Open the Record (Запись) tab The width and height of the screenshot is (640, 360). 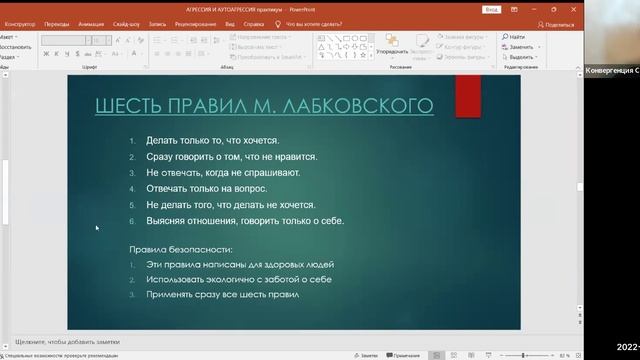(x=158, y=24)
